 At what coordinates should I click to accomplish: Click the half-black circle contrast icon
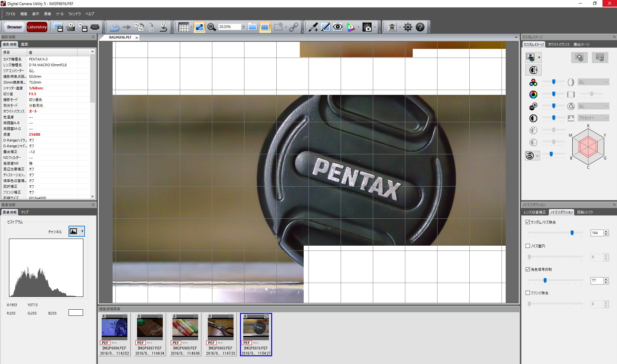click(x=533, y=118)
